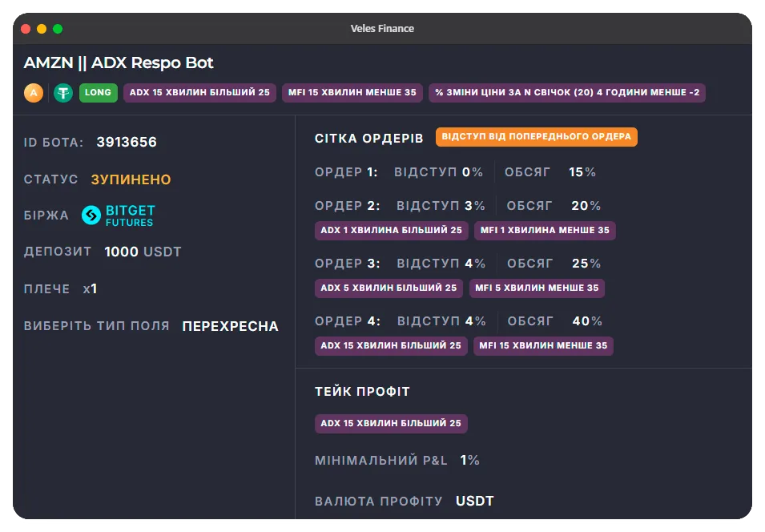Click the green macOS maximize window button
This screenshot has width=765, height=532.
[58, 29]
